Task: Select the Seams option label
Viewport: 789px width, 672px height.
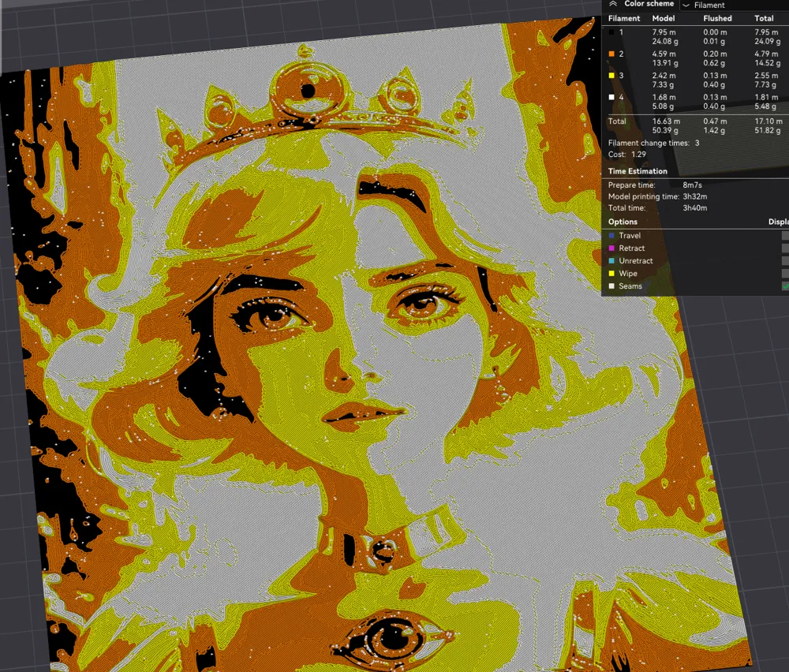Action: pyautogui.click(x=630, y=286)
